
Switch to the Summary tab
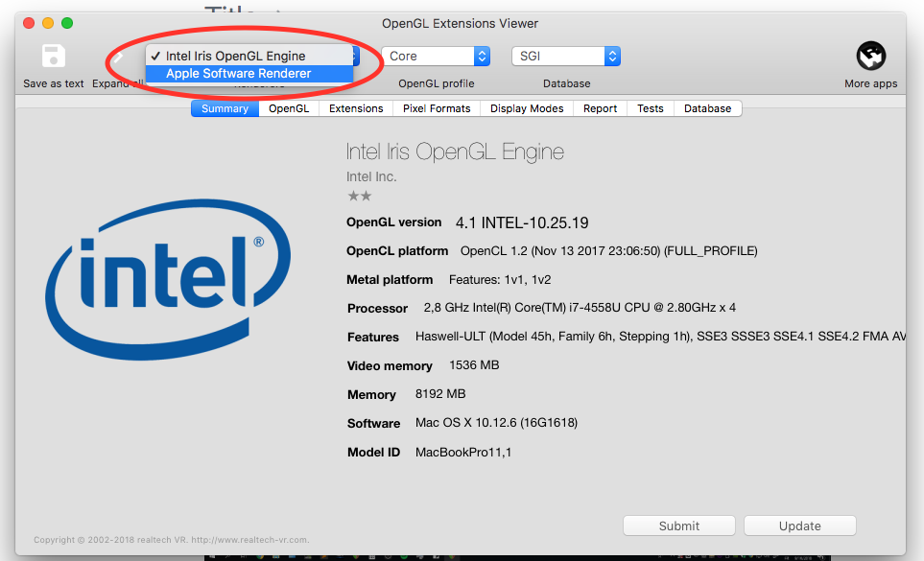click(225, 108)
